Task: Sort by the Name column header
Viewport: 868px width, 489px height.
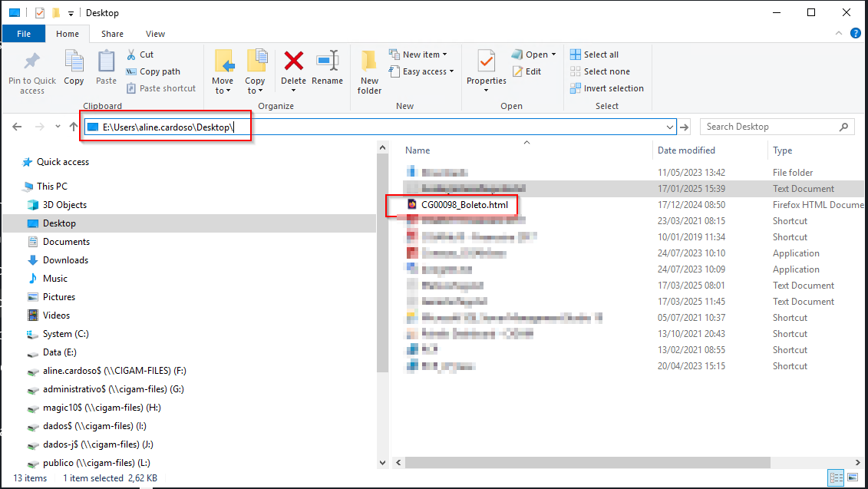Action: pos(417,150)
